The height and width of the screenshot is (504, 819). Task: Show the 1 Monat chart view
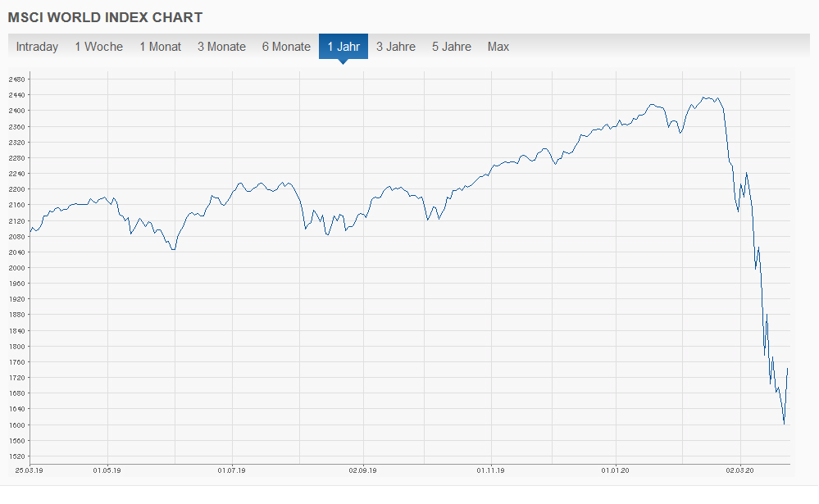pos(160,47)
